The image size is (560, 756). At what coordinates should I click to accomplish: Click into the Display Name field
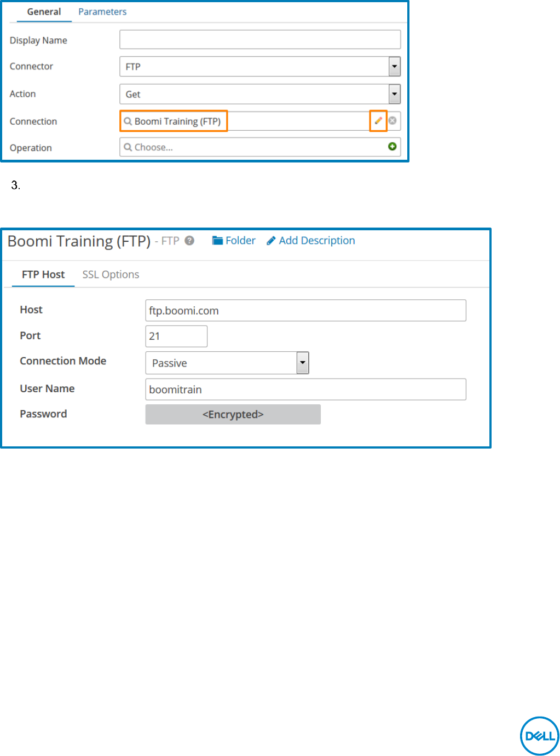tap(260, 39)
